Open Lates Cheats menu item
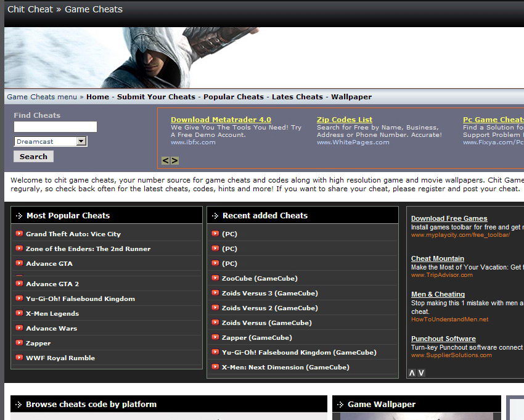Image resolution: width=524 pixels, height=420 pixels. (x=297, y=97)
